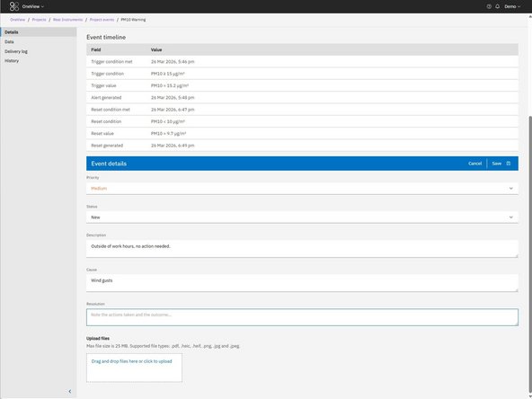The height and width of the screenshot is (399, 532).
Task: Click the Value column header
Action: (x=156, y=49)
